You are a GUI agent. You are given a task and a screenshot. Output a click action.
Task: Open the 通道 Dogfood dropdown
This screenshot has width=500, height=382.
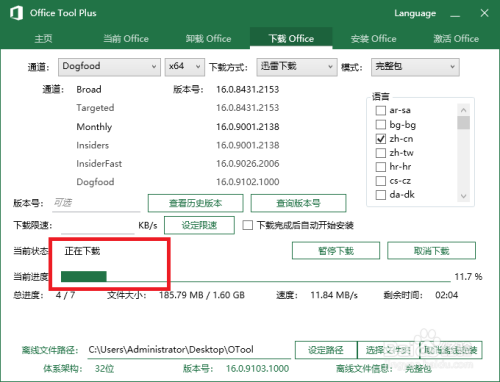(109, 67)
